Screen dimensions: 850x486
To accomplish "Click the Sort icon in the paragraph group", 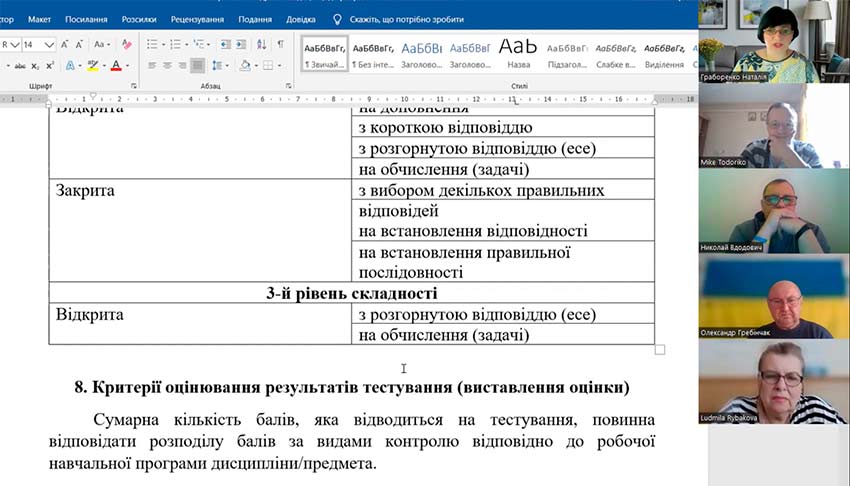I will tap(261, 44).
